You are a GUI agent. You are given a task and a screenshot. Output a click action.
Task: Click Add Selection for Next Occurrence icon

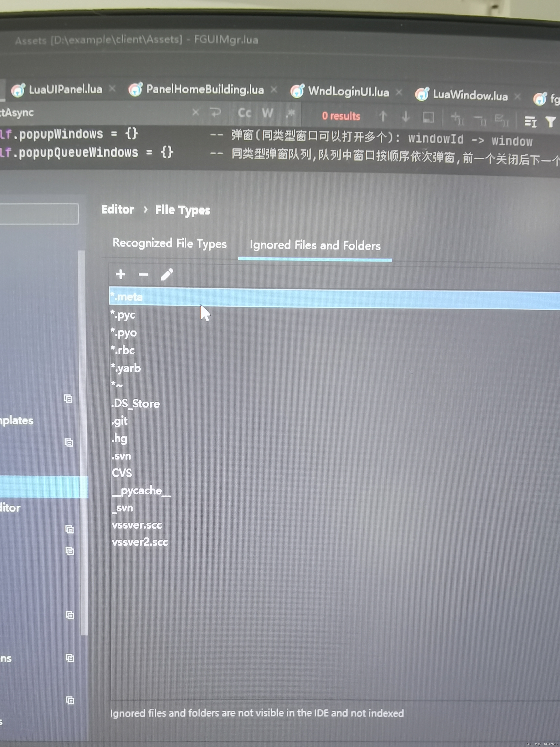click(x=457, y=119)
